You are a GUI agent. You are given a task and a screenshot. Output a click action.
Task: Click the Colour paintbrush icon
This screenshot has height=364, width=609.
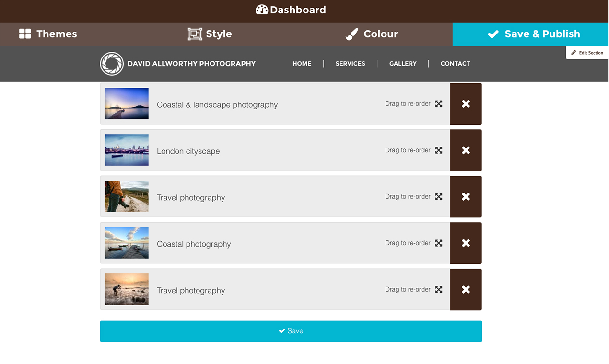352,34
